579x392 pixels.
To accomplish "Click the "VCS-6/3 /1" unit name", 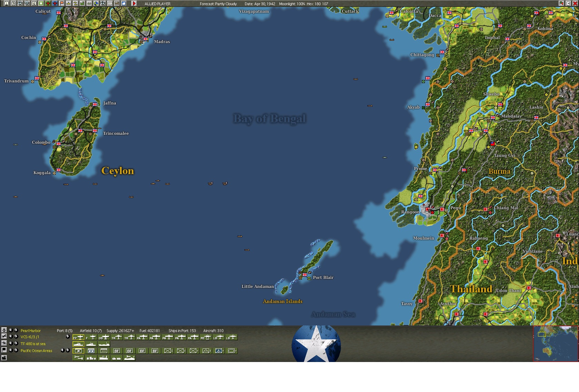I will [30, 337].
